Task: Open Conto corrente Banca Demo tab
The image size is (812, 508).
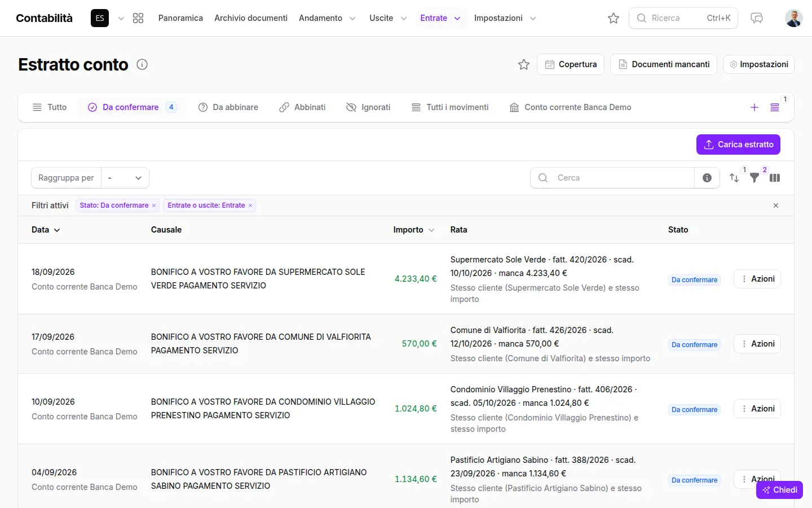Action: [x=570, y=107]
